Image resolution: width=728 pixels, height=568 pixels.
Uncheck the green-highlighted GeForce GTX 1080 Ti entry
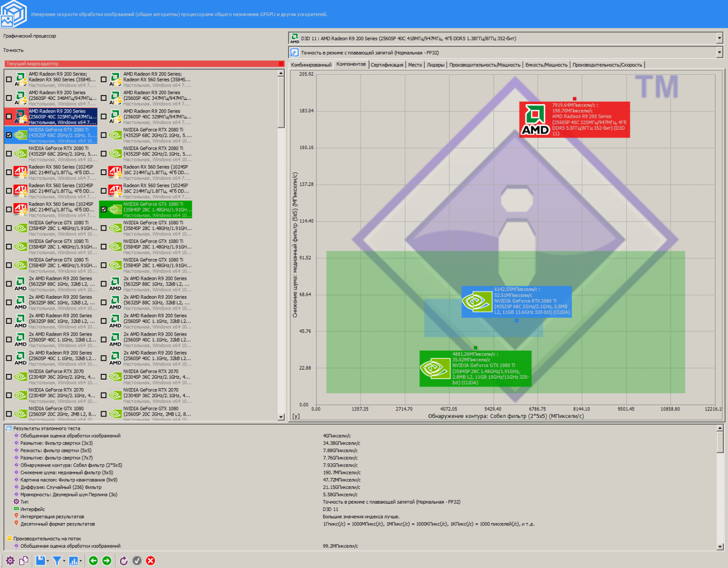(x=104, y=209)
